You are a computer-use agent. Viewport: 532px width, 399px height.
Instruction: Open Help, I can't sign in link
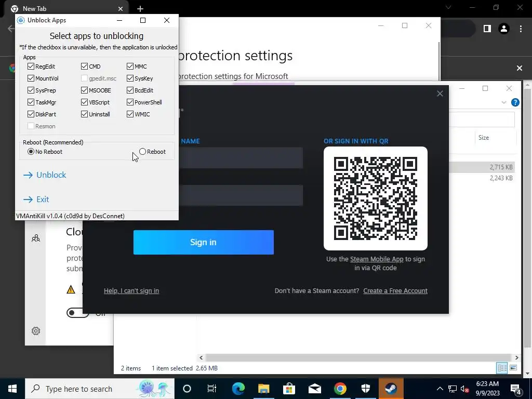tap(131, 291)
